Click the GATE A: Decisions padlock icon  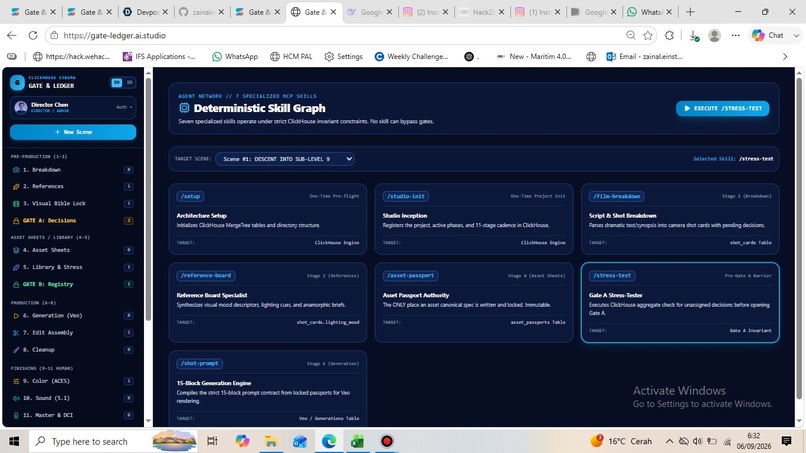click(16, 221)
